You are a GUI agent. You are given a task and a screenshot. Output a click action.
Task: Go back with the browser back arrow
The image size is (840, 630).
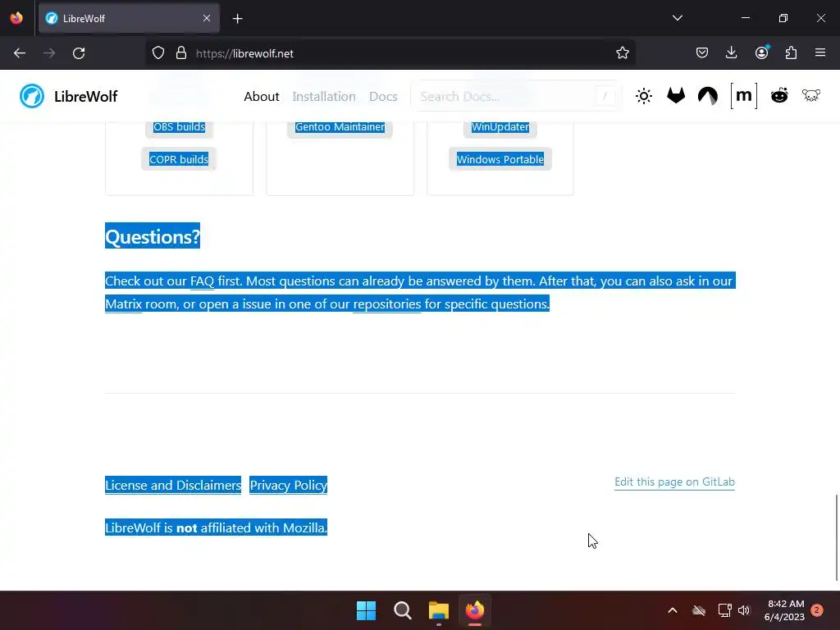point(20,53)
